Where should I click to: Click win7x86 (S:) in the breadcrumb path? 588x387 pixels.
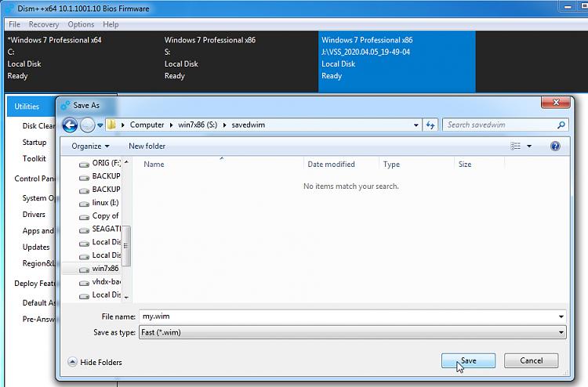point(198,125)
